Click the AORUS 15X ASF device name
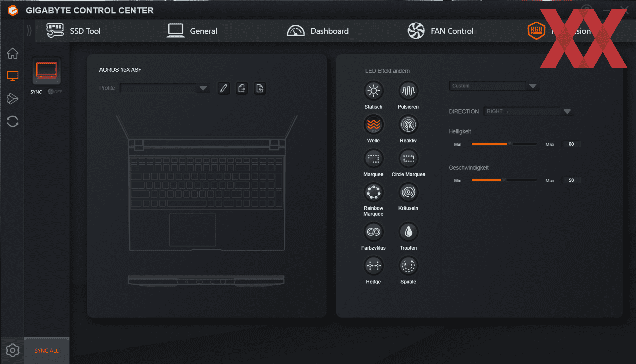 [x=120, y=70]
